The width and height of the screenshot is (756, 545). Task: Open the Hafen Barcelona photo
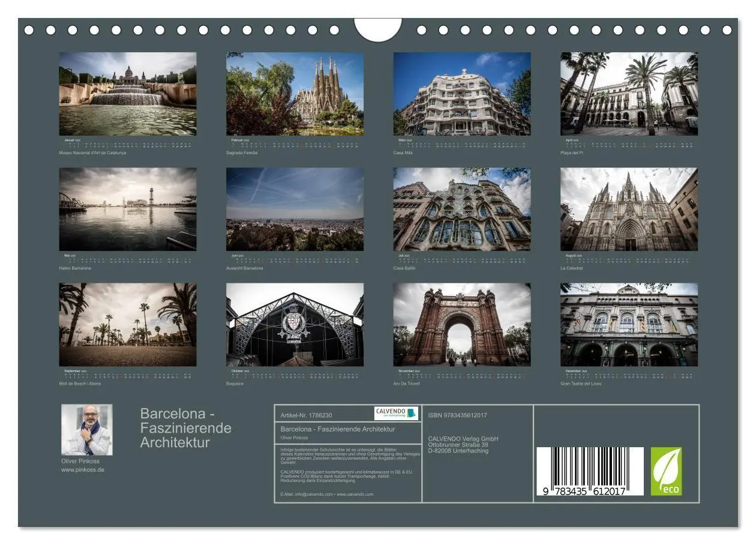[128, 209]
